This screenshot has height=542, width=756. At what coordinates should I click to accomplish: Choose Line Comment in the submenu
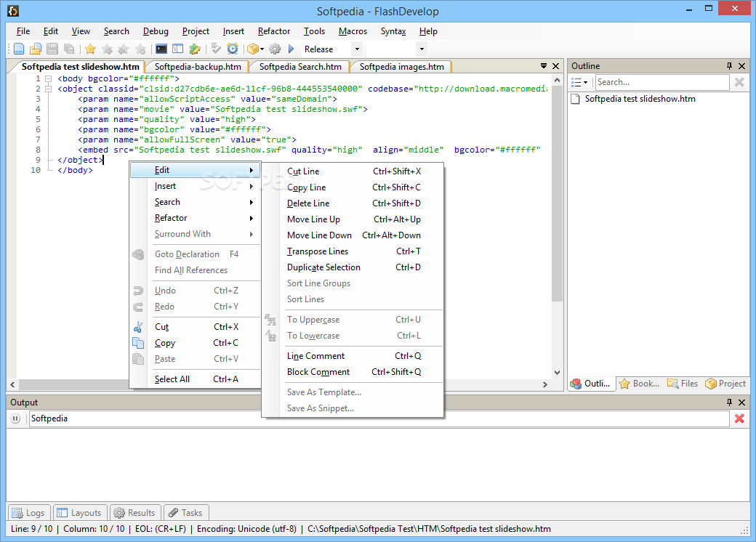pos(354,355)
